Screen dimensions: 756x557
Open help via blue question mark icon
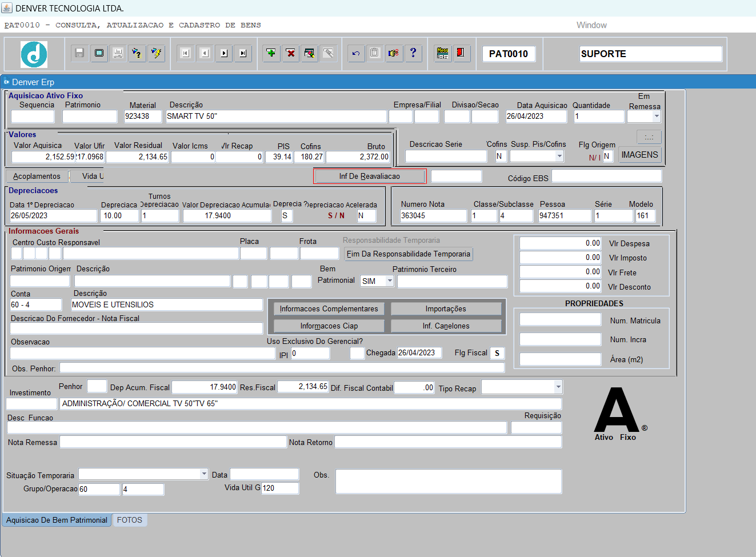[x=413, y=53]
